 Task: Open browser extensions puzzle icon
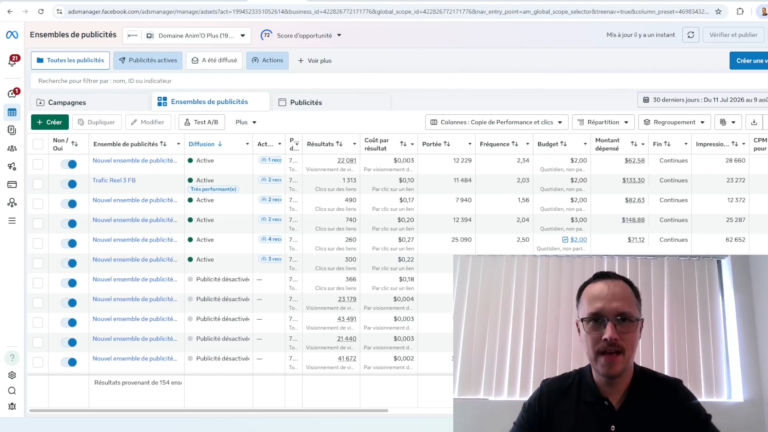pyautogui.click(x=740, y=11)
